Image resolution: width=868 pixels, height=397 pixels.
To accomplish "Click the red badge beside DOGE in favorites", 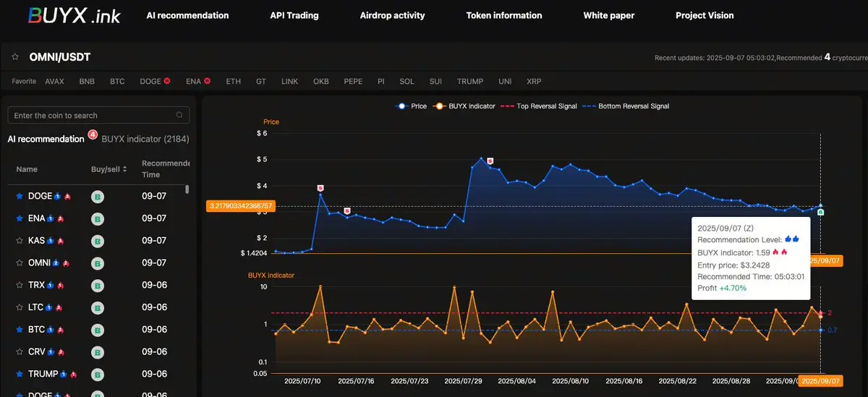I will [x=166, y=81].
